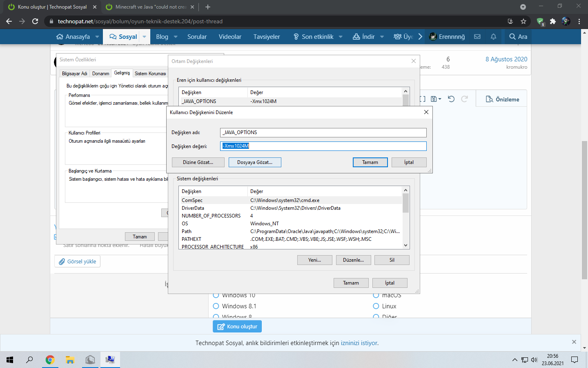Switch to the Minecraft ve Java browser tab
588x368 pixels.
(150, 7)
